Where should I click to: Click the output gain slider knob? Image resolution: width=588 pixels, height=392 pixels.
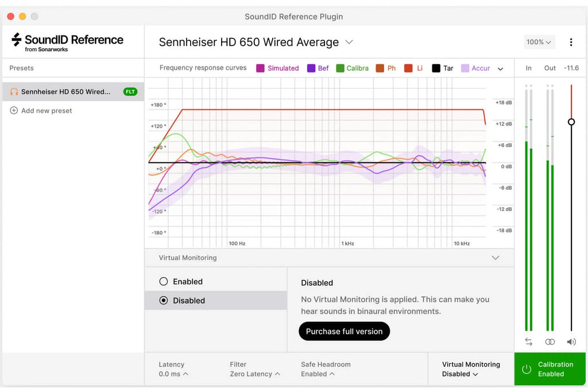click(571, 122)
